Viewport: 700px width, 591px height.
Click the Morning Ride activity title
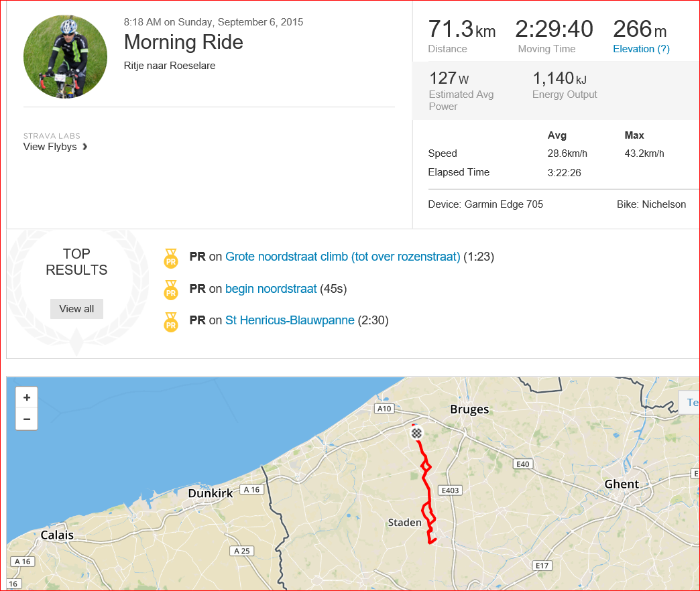[184, 42]
